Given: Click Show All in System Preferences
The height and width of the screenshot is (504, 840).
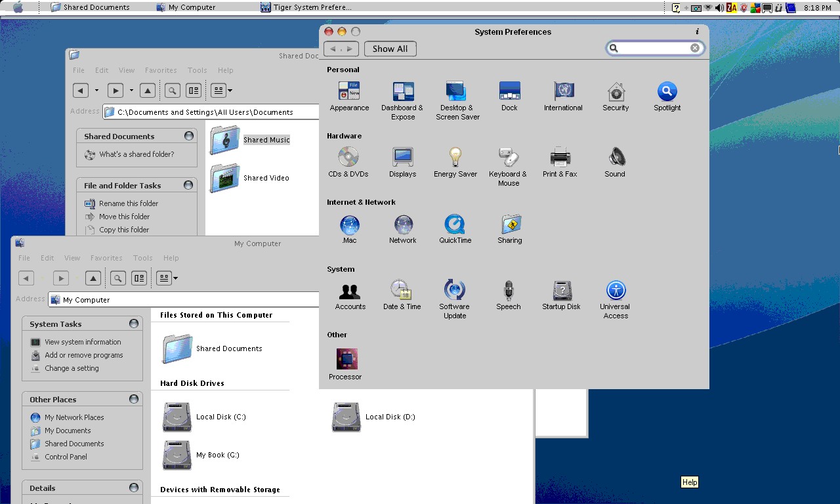Looking at the screenshot, I should coord(390,49).
